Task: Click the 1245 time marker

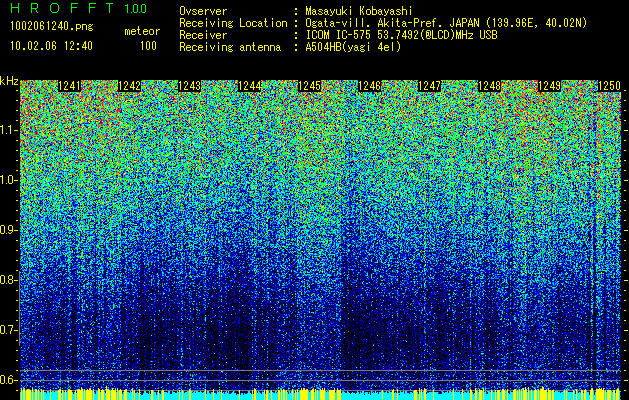Action: tap(309, 86)
